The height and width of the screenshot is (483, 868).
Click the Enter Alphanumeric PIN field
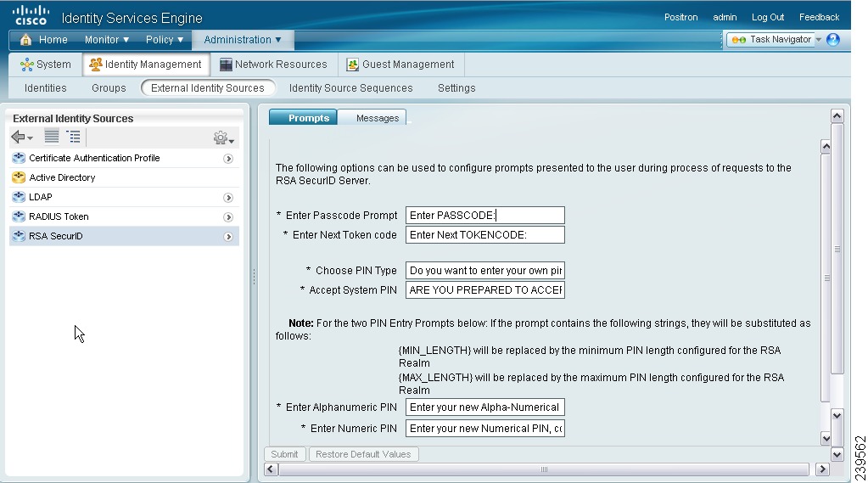tap(485, 407)
